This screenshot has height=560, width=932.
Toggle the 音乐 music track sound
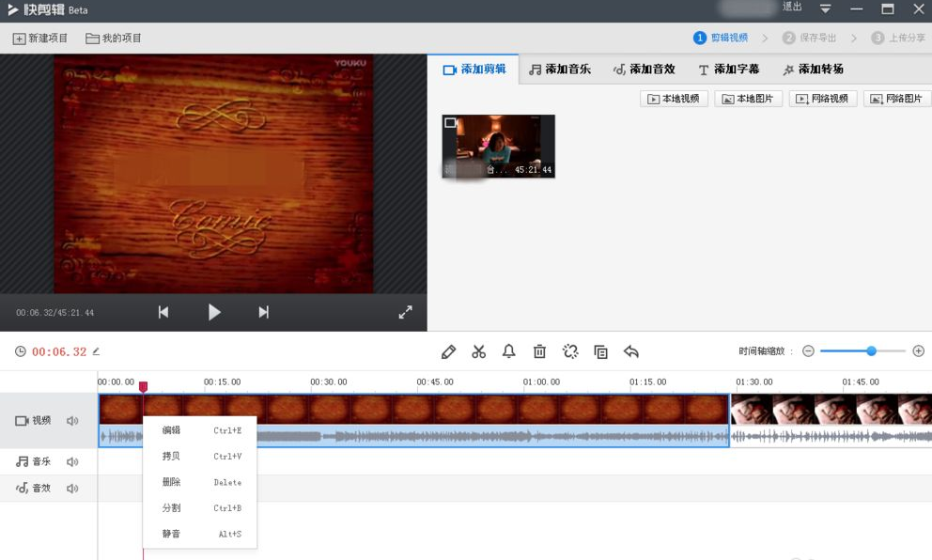(72, 461)
